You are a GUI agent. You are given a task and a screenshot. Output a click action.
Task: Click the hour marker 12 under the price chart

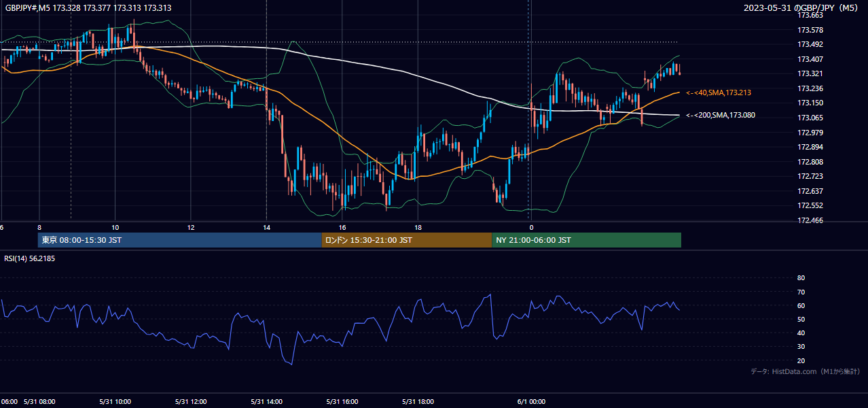tap(191, 228)
